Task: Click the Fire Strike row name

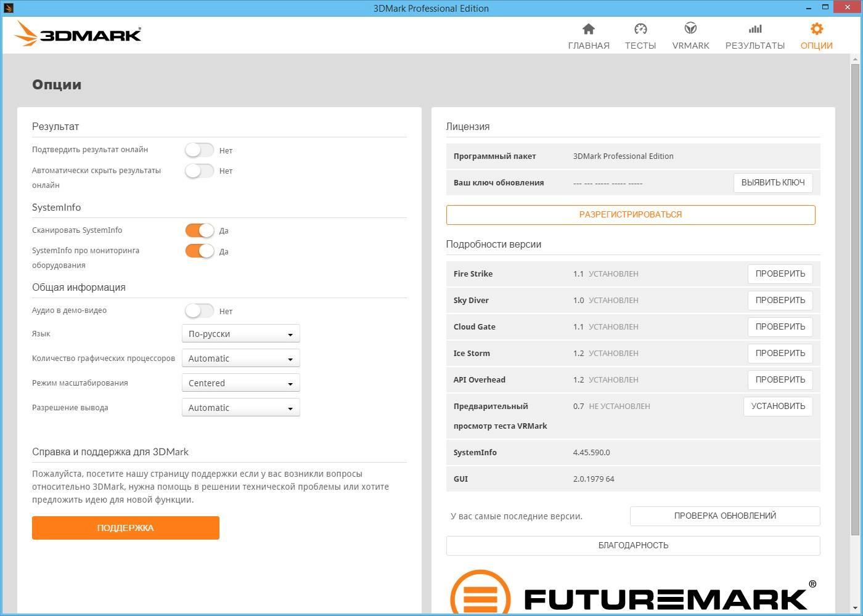Action: tap(473, 274)
